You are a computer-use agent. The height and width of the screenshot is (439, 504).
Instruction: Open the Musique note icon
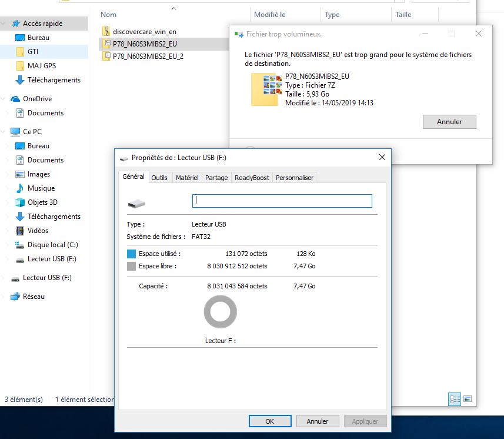coord(20,188)
